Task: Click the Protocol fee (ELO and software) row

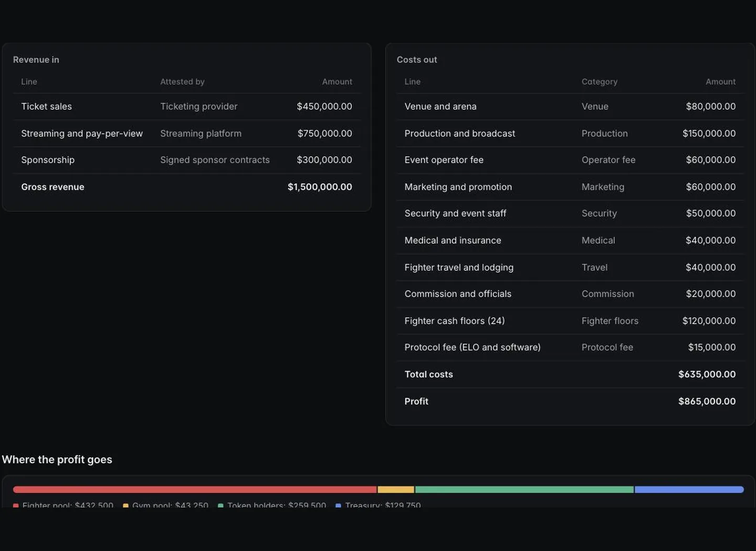Action: click(x=570, y=347)
